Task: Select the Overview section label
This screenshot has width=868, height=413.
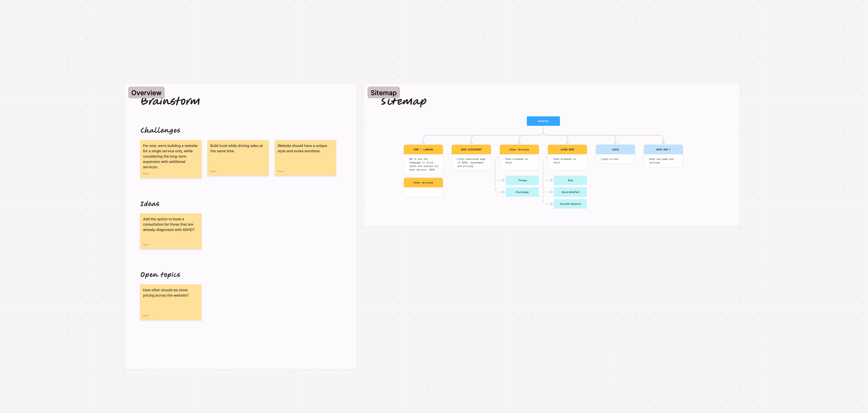Action: click(x=146, y=93)
